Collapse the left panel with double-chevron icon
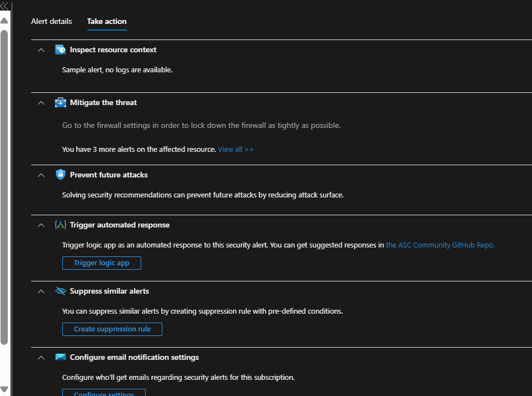The height and width of the screenshot is (396, 532). (4, 6)
